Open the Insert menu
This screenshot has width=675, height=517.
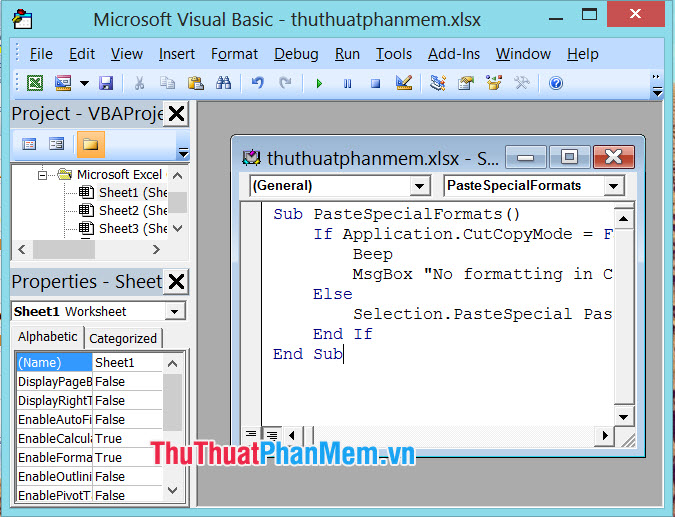click(176, 54)
